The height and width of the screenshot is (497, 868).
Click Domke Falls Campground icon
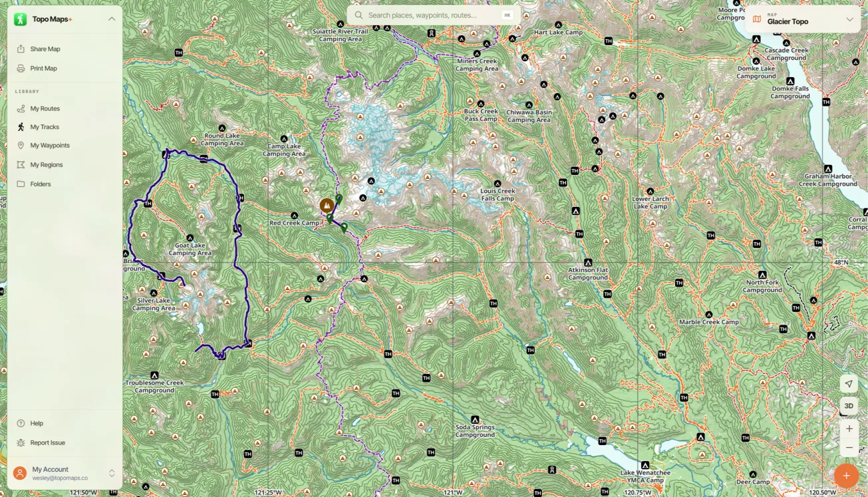click(x=790, y=81)
